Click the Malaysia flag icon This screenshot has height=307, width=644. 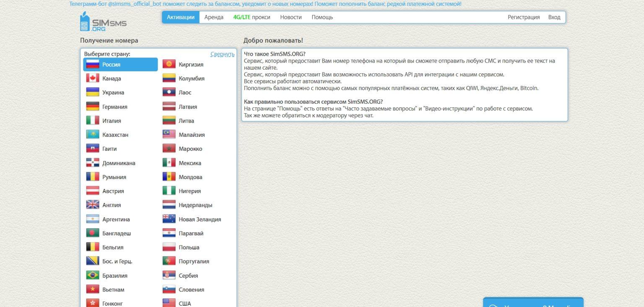coord(168,134)
